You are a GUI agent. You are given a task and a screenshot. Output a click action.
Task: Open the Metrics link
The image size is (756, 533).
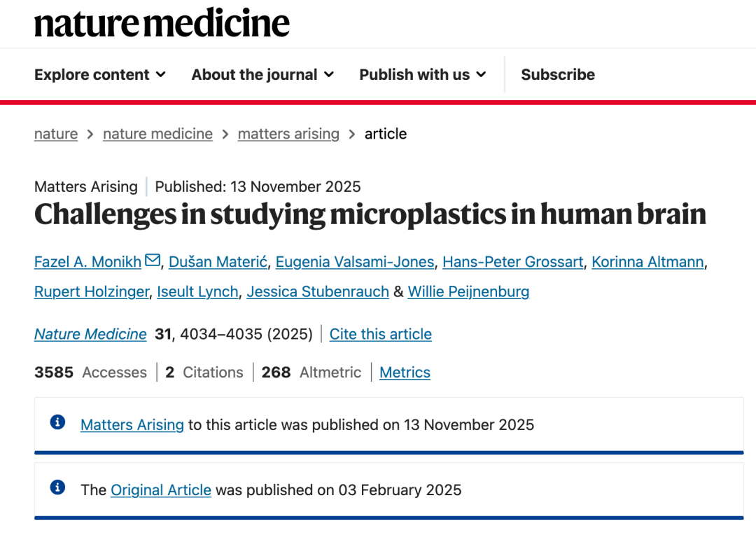405,373
